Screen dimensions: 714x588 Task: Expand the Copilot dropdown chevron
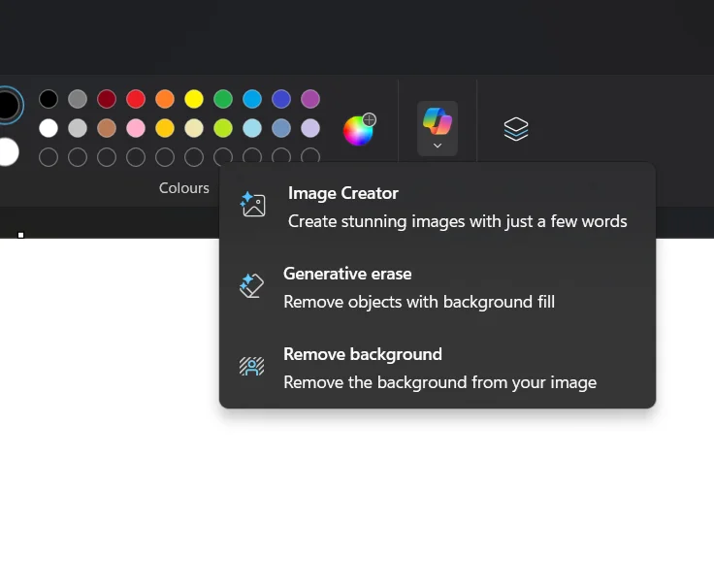point(438,146)
